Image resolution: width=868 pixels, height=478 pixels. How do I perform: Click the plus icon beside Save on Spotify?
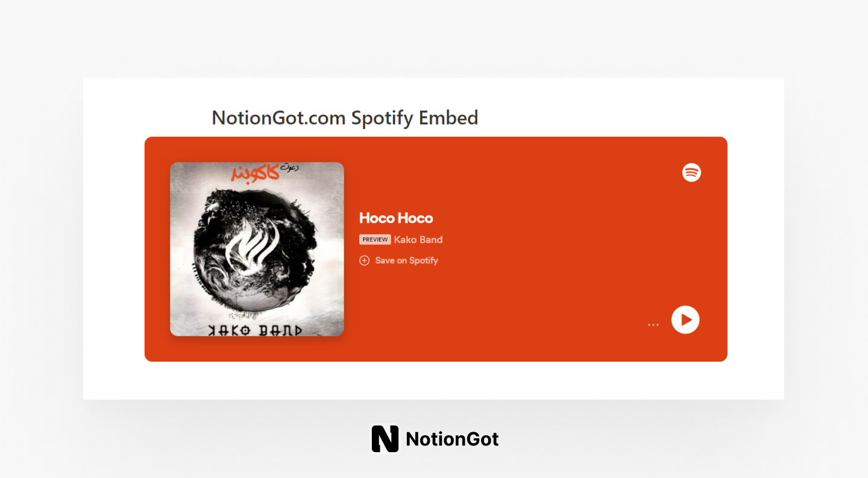[364, 260]
